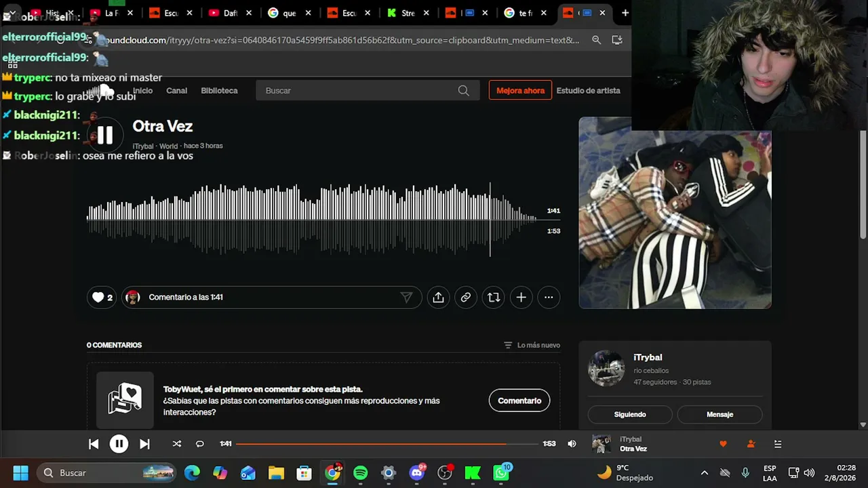Image resolution: width=868 pixels, height=488 pixels.
Task: Send the timed comment with the paper plane icon
Action: tap(406, 297)
